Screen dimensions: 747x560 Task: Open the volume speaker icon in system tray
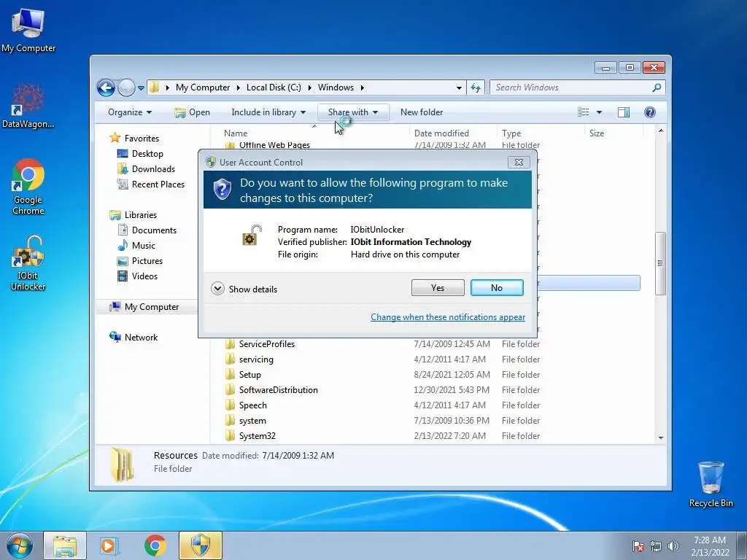click(673, 546)
